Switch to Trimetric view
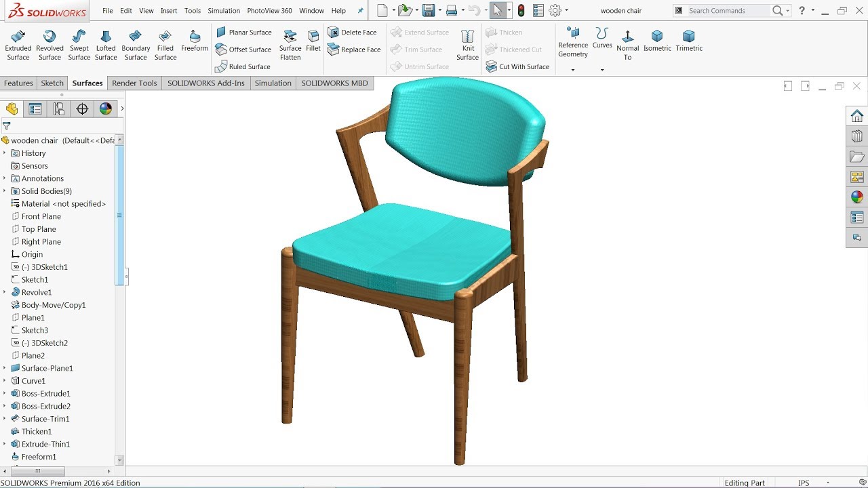Viewport: 868px width, 488px height. point(689,41)
